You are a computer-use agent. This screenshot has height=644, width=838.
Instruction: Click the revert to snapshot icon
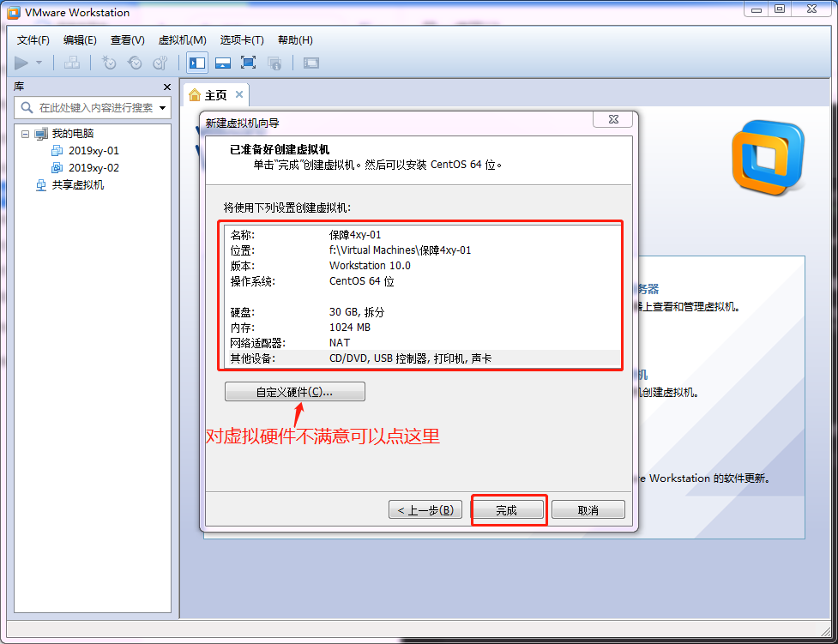click(x=135, y=63)
